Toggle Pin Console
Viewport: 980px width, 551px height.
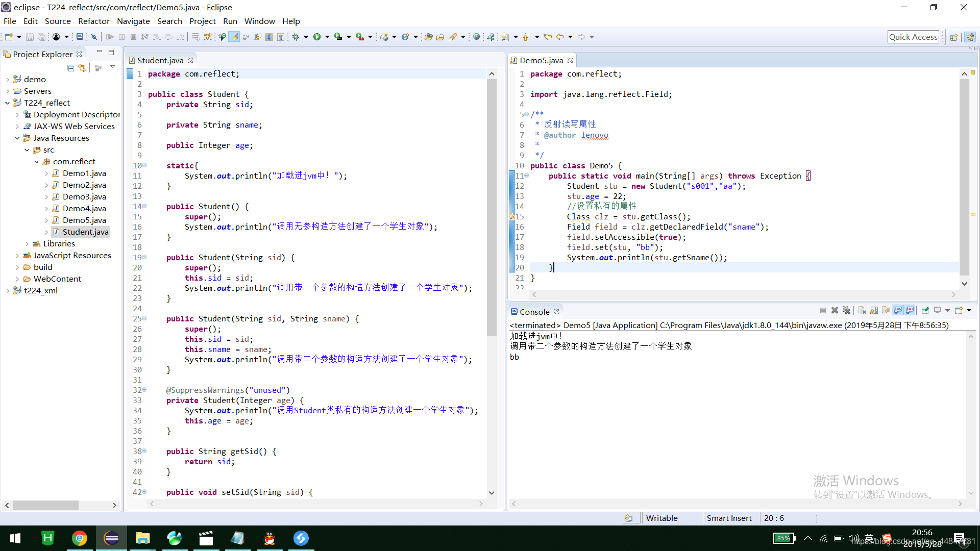(x=925, y=310)
